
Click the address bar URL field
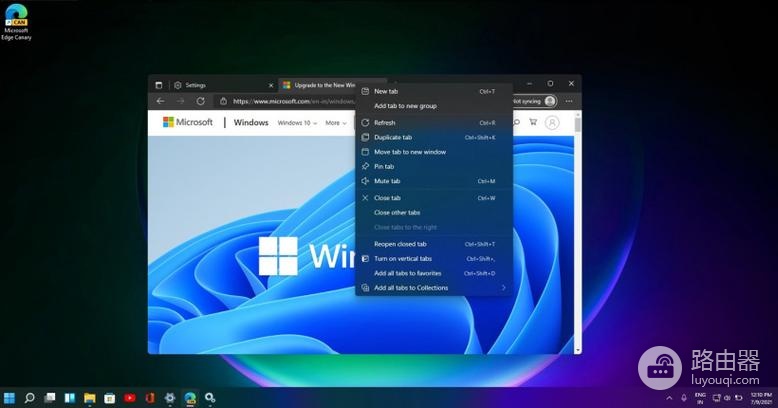(x=294, y=101)
